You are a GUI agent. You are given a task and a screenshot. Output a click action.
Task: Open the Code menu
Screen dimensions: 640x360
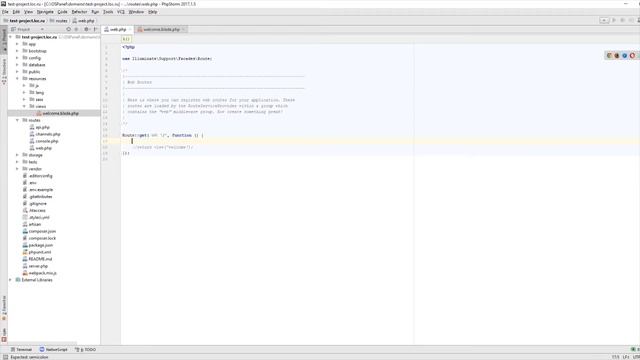pos(62,12)
